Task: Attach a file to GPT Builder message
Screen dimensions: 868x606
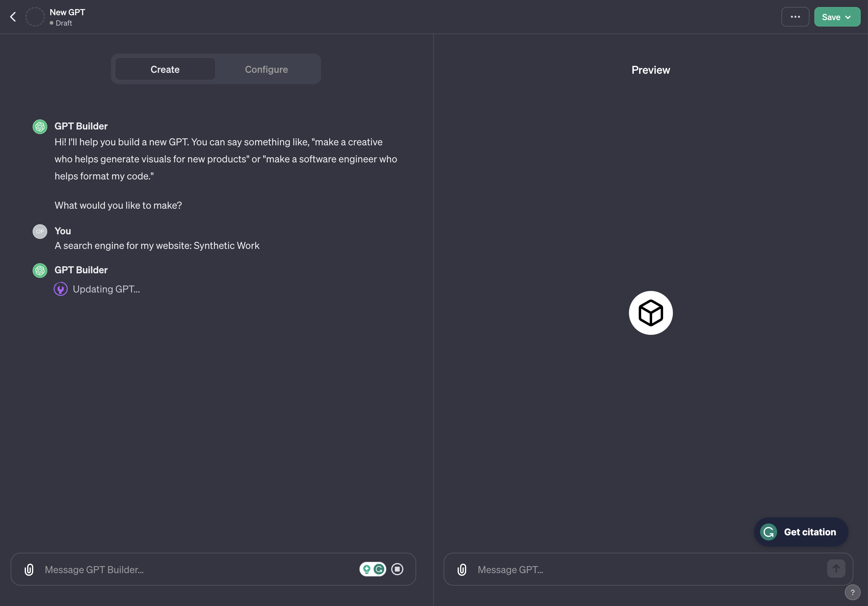Action: pos(29,569)
